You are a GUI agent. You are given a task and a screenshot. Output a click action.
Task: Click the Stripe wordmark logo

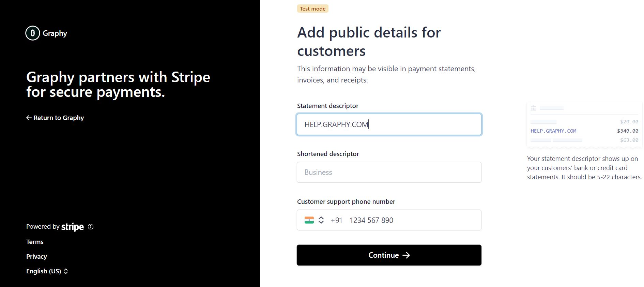(73, 227)
